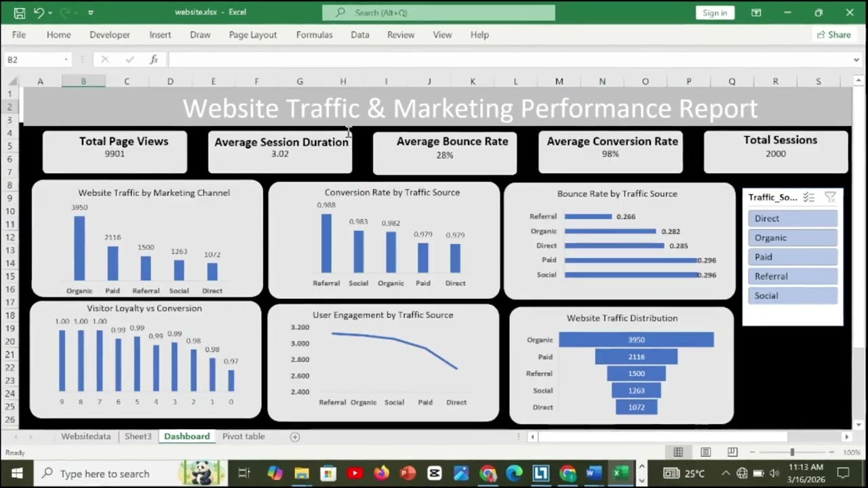Click the Search (Alt+Q) box
The width and height of the screenshot is (868, 488).
pyautogui.click(x=439, y=12)
